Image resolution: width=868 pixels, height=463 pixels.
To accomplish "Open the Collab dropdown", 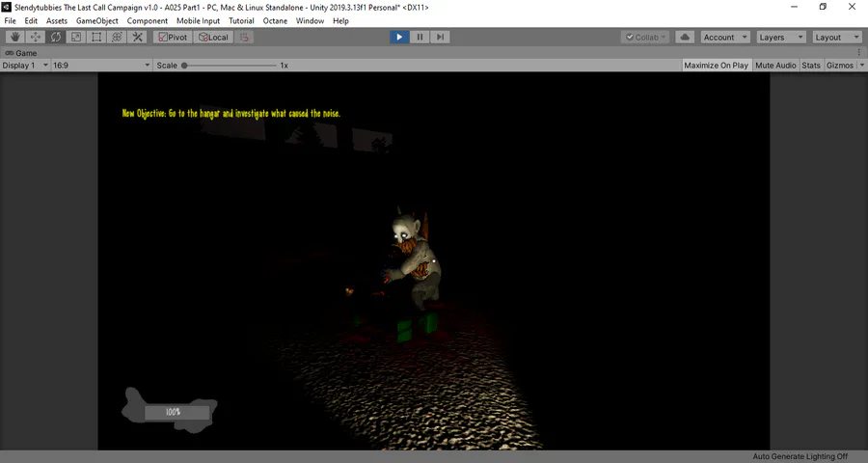I will (x=645, y=37).
